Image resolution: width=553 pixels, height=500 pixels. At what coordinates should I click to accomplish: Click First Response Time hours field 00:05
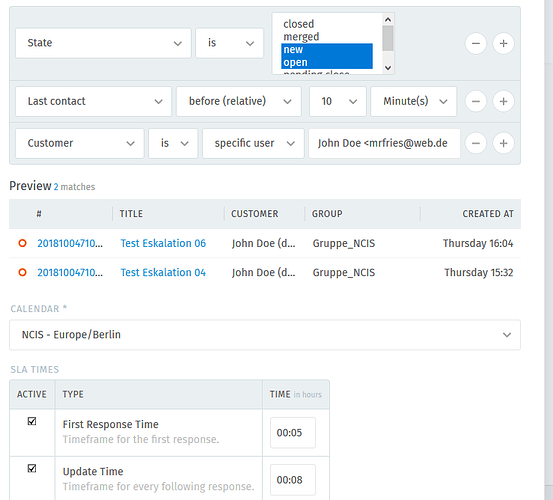click(x=293, y=433)
